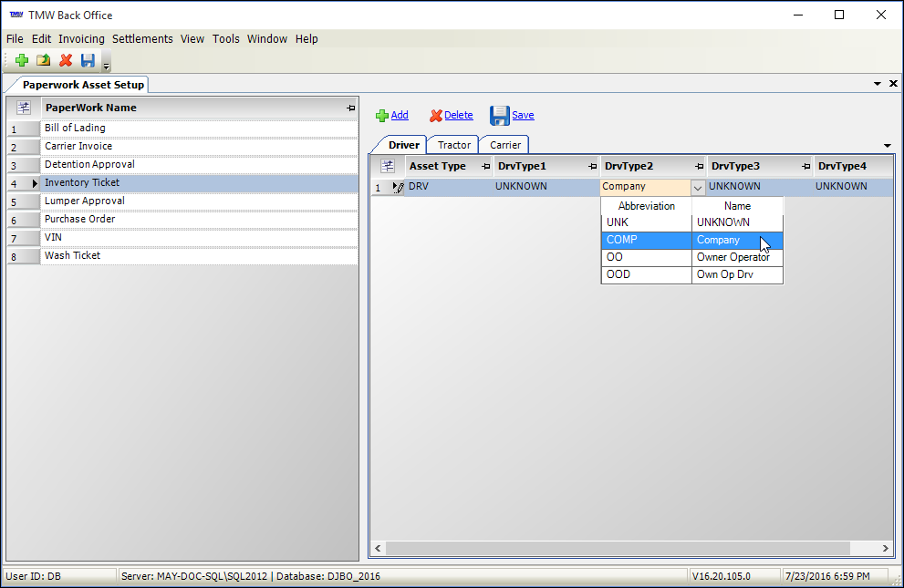Open the File menu

pyautogui.click(x=15, y=38)
